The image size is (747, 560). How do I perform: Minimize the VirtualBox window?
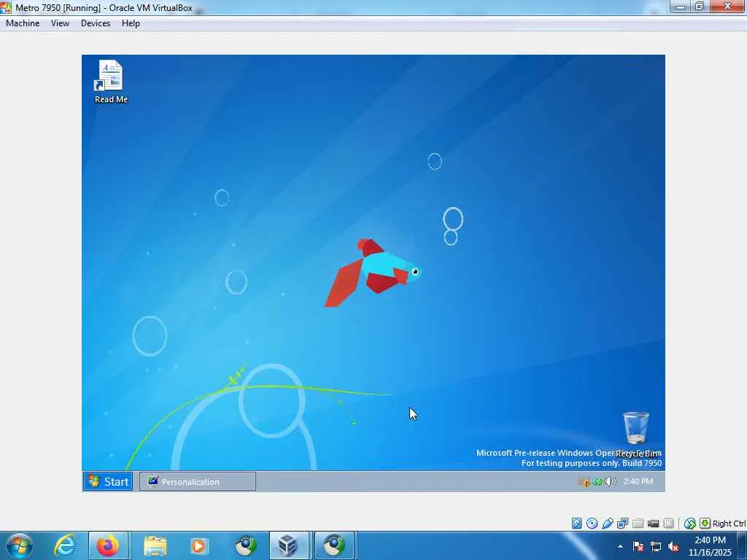(x=681, y=7)
